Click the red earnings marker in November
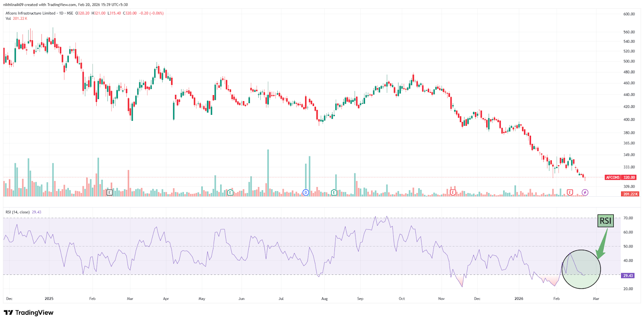This screenshot has width=644, height=322. point(453,193)
